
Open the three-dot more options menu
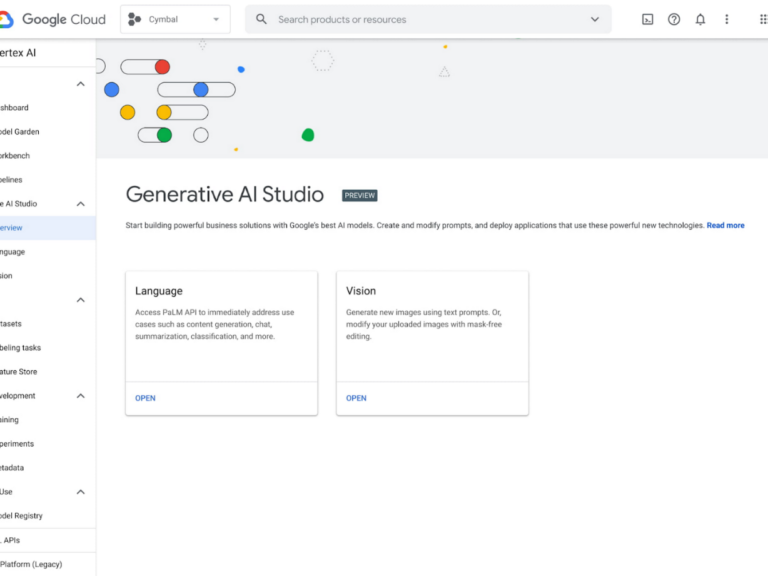pos(727,19)
